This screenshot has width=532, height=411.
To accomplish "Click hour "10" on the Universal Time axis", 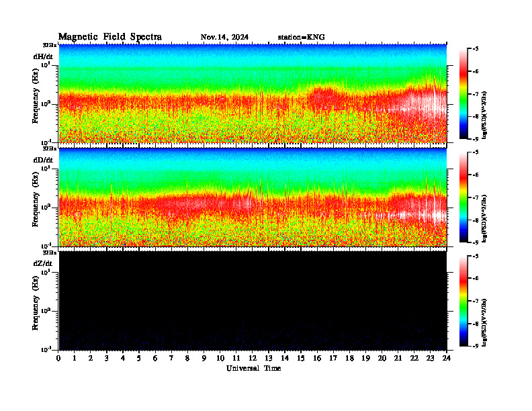I will (220, 358).
